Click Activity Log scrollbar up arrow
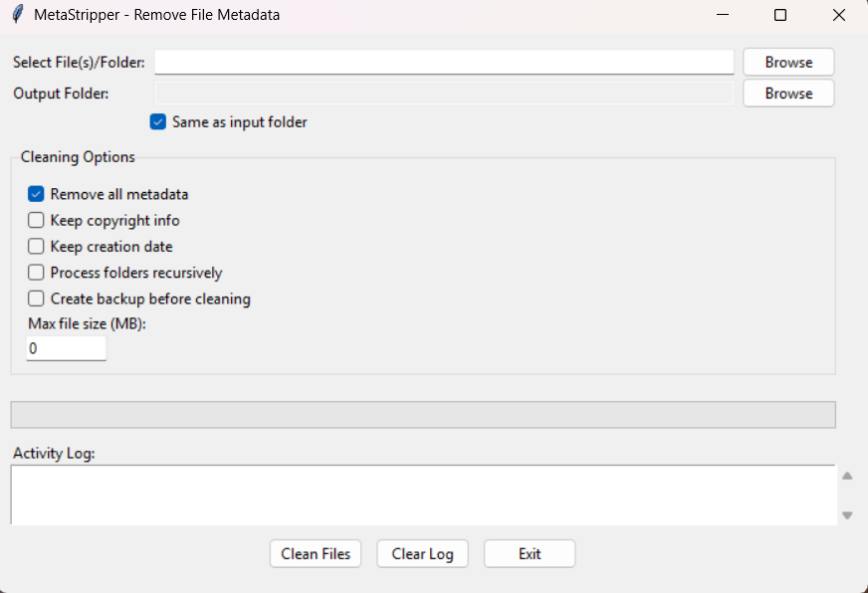 click(847, 476)
